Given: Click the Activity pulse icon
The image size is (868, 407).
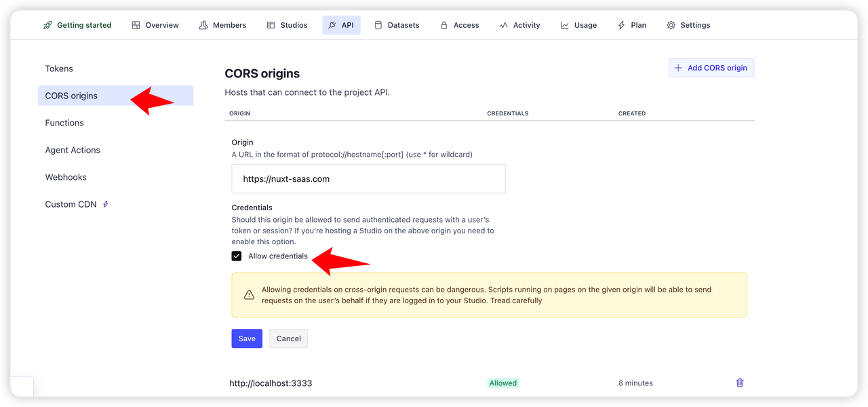Looking at the screenshot, I should 503,25.
